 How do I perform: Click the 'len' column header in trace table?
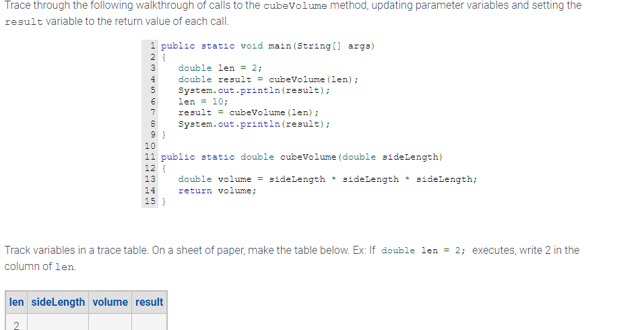(16, 302)
